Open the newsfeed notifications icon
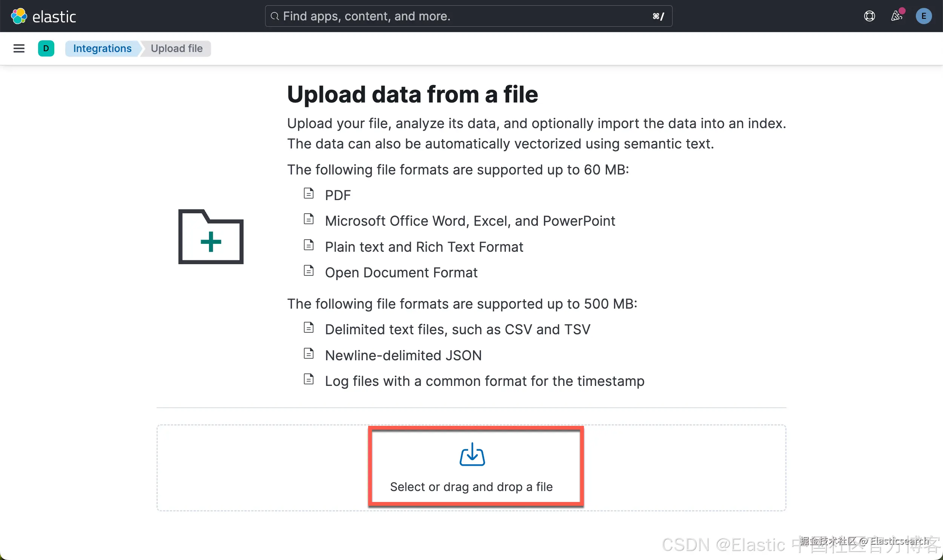This screenshot has height=560, width=943. (897, 16)
